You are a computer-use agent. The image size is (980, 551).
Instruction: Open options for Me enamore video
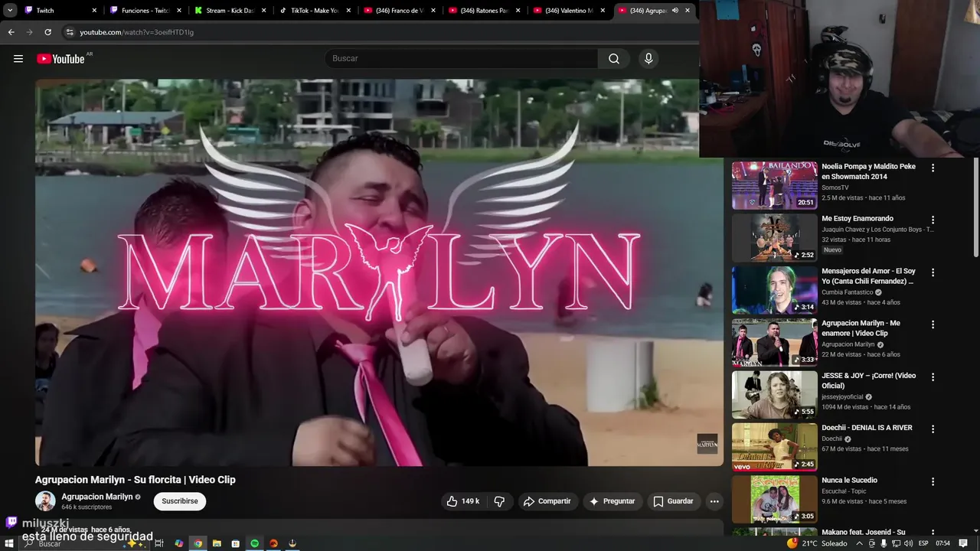[933, 324]
